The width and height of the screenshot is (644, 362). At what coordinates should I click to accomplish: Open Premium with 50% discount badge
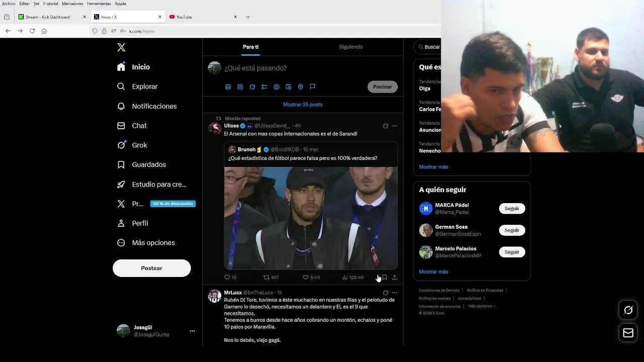click(156, 204)
